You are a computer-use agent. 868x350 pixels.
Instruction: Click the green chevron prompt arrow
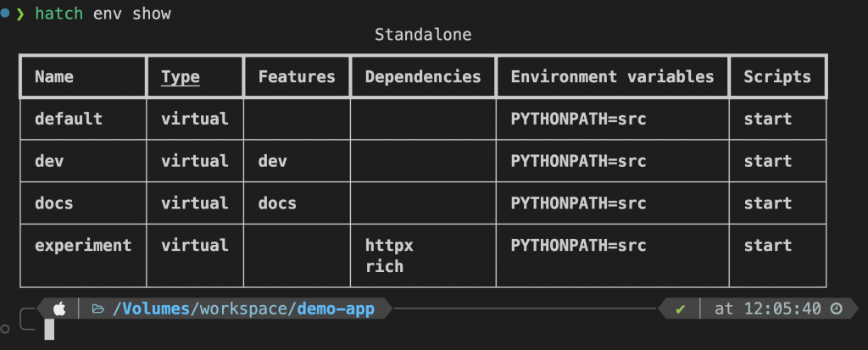tap(20, 14)
